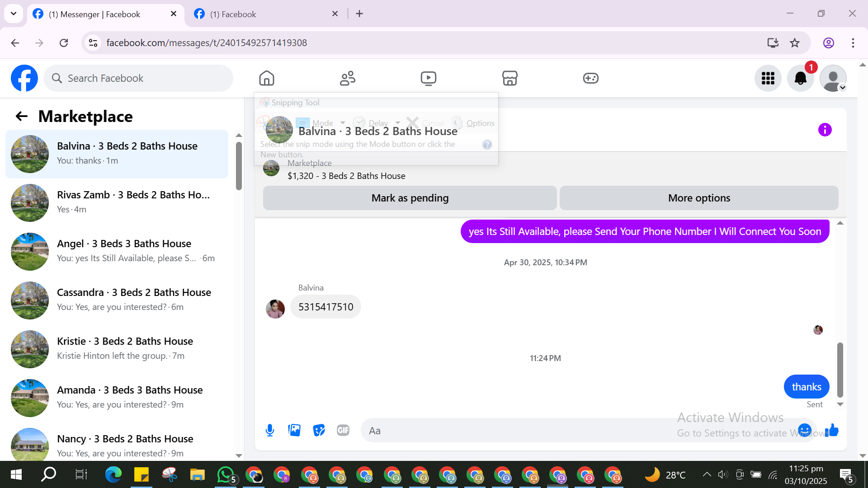
Task: Open Angel 3 Beds 3 Baths conversation
Action: [x=117, y=252]
